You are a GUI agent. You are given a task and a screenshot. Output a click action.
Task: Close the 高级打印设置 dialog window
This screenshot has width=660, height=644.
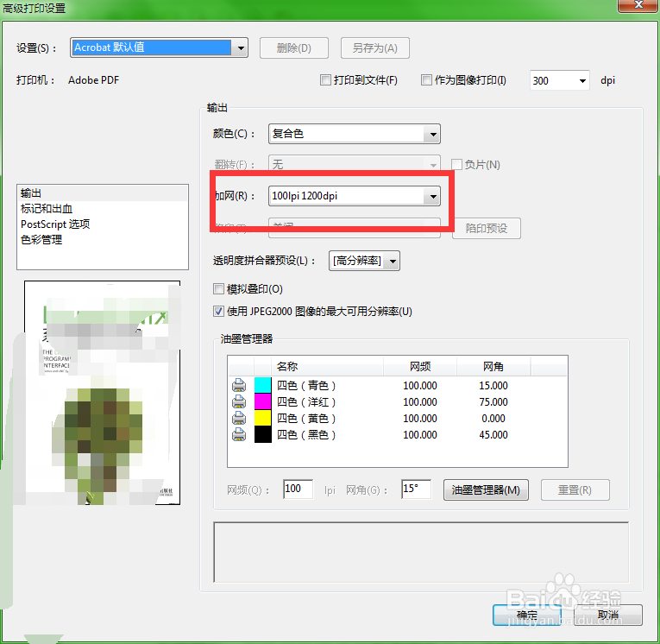(x=638, y=5)
